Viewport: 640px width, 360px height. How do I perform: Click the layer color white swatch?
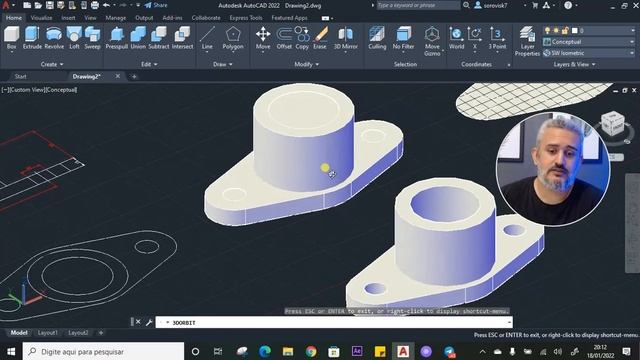coord(574,31)
